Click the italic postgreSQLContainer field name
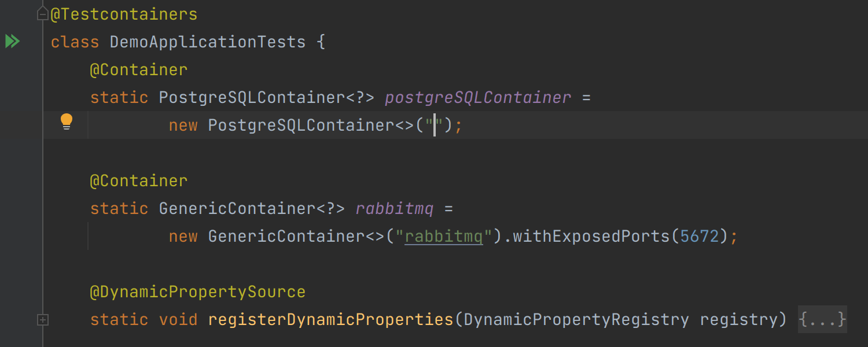This screenshot has height=347, width=868. click(x=477, y=98)
